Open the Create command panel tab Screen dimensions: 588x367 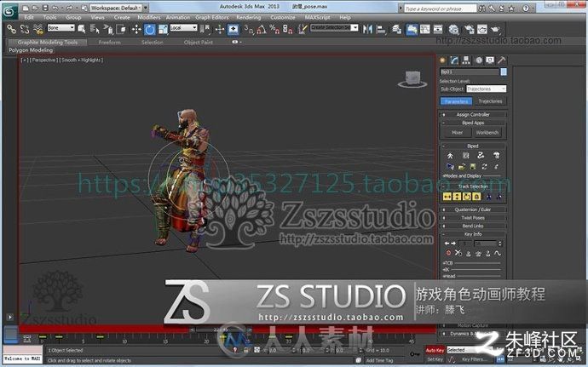click(x=443, y=60)
